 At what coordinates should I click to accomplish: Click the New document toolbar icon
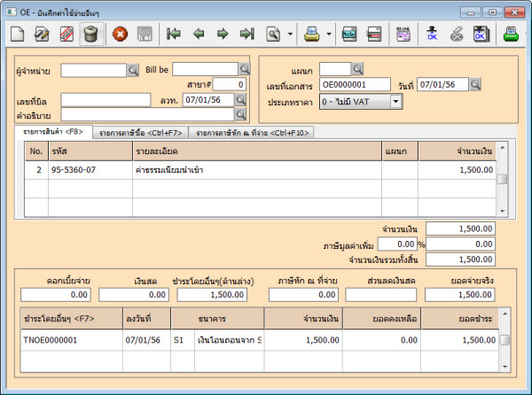(17, 34)
